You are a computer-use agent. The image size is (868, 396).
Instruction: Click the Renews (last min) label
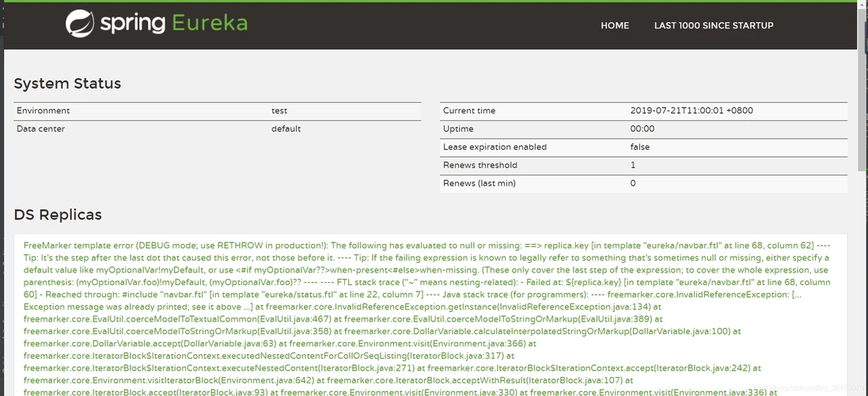tap(479, 183)
